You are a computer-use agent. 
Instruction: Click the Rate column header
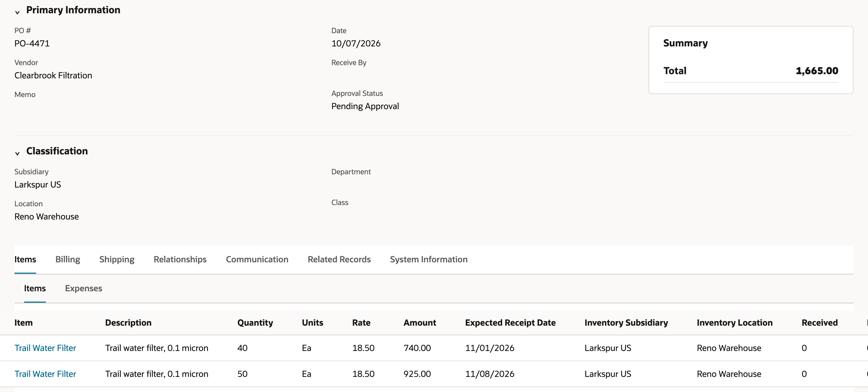(x=361, y=323)
